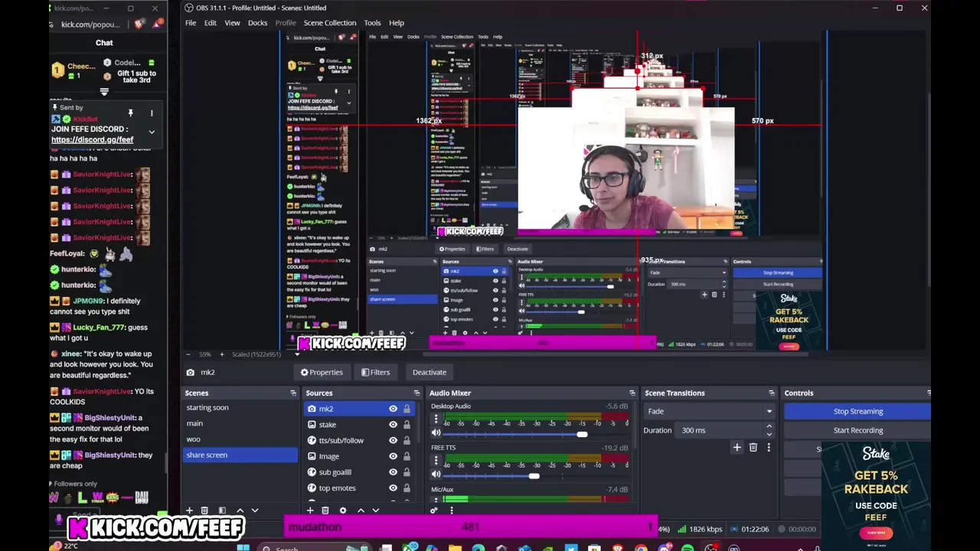Hide the Image source

pyautogui.click(x=393, y=456)
